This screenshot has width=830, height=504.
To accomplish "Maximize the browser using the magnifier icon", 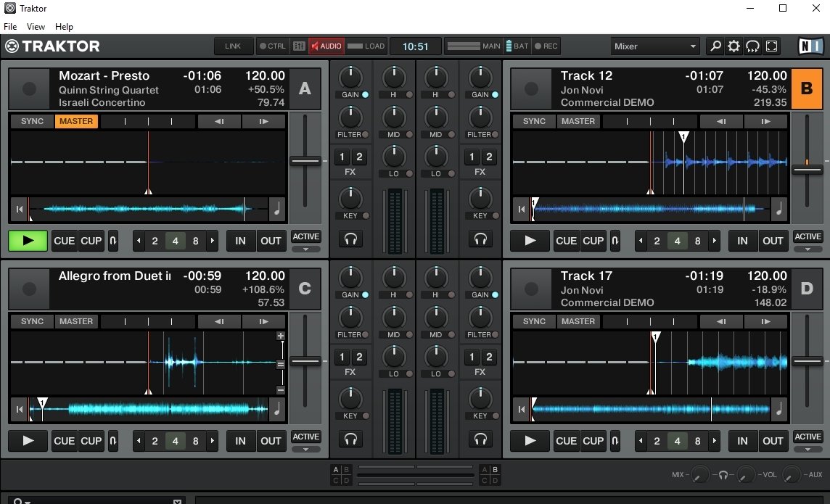I will tap(715, 46).
